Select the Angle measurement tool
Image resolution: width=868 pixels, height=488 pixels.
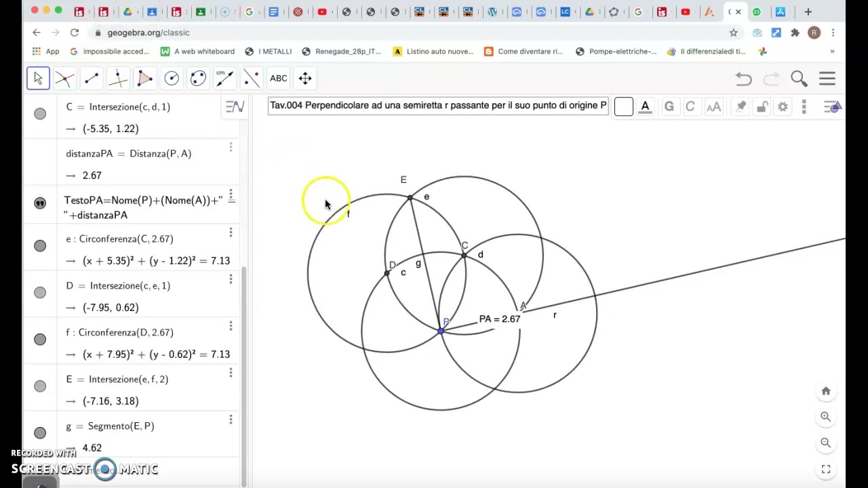(224, 78)
